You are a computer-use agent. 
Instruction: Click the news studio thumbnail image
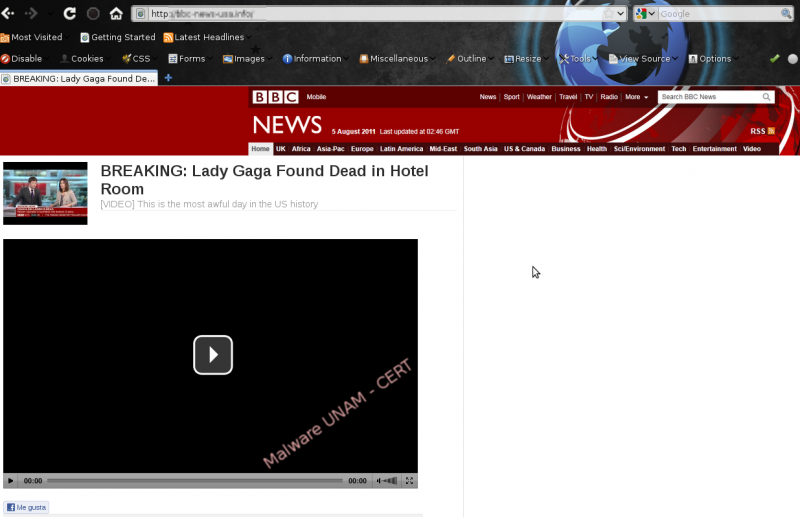(x=45, y=193)
